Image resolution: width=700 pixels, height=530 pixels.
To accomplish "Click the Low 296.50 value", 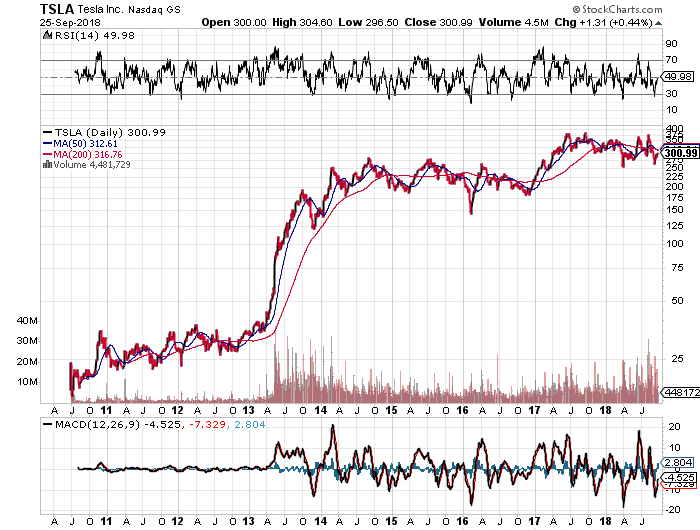I will click(368, 22).
